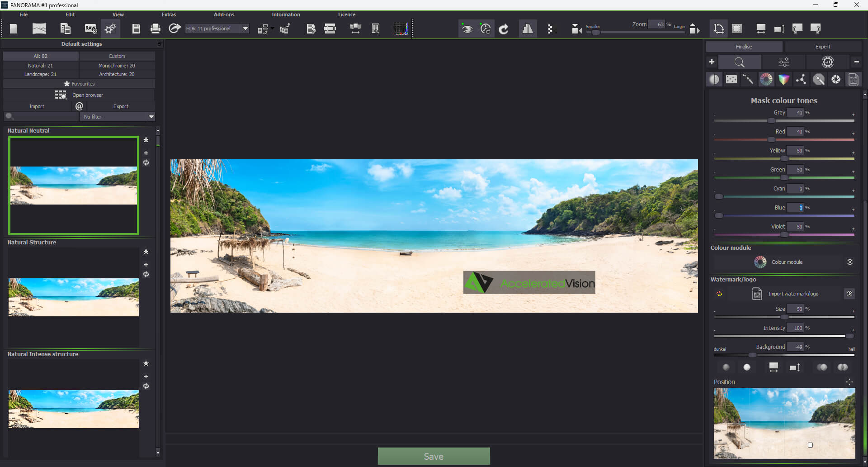Switch to the Expert tab
Viewport: 868px width, 467px height.
click(x=822, y=47)
